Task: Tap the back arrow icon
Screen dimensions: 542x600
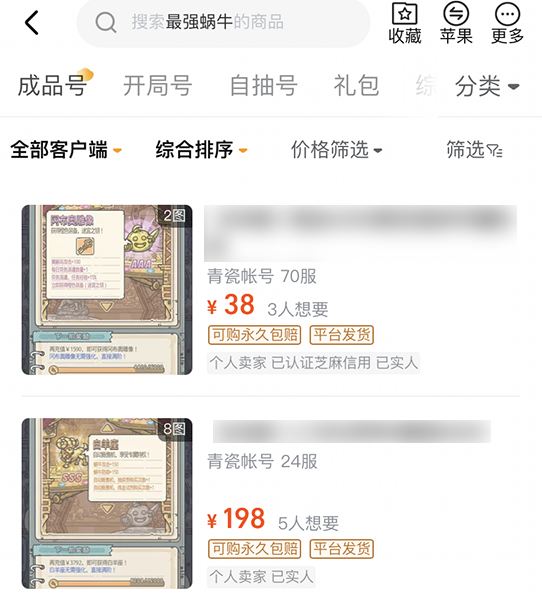Action: click(32, 23)
